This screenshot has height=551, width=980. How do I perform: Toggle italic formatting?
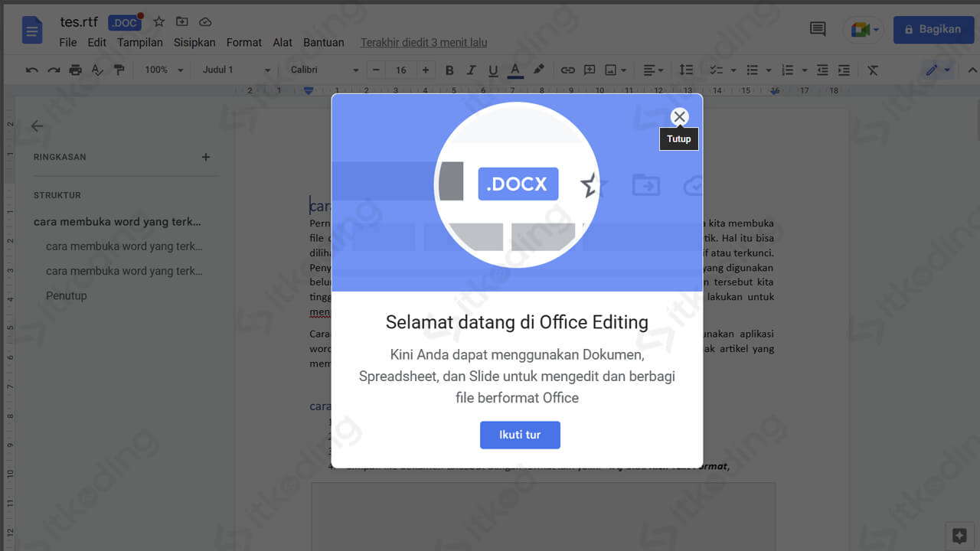click(x=472, y=70)
